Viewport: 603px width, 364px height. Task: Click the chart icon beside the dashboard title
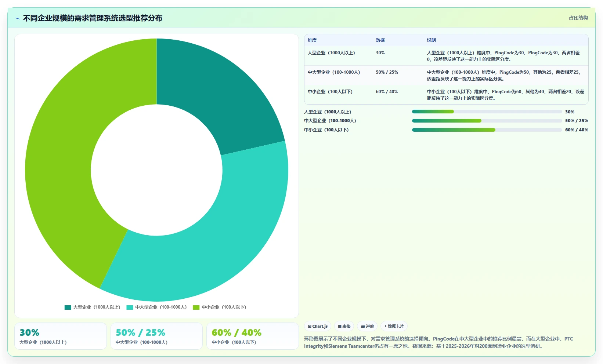coord(17,18)
